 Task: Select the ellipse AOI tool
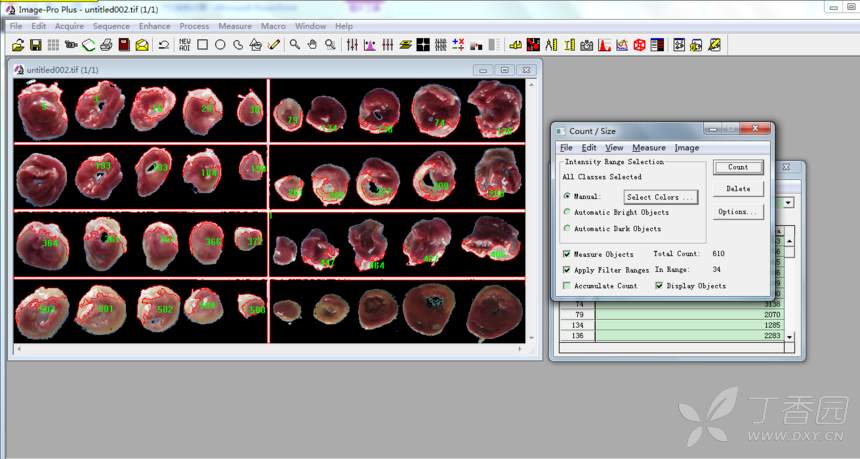tap(220, 45)
